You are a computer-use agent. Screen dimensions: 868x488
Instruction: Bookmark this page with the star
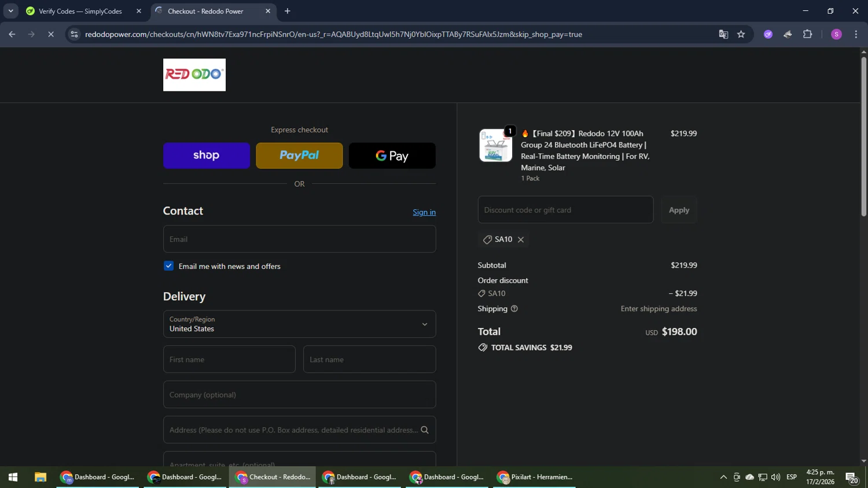click(741, 34)
